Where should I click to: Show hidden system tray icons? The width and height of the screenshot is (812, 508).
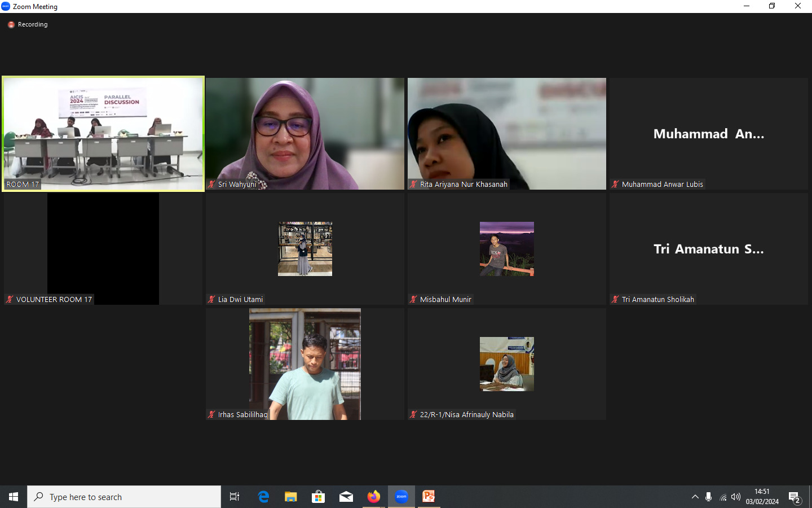click(695, 497)
